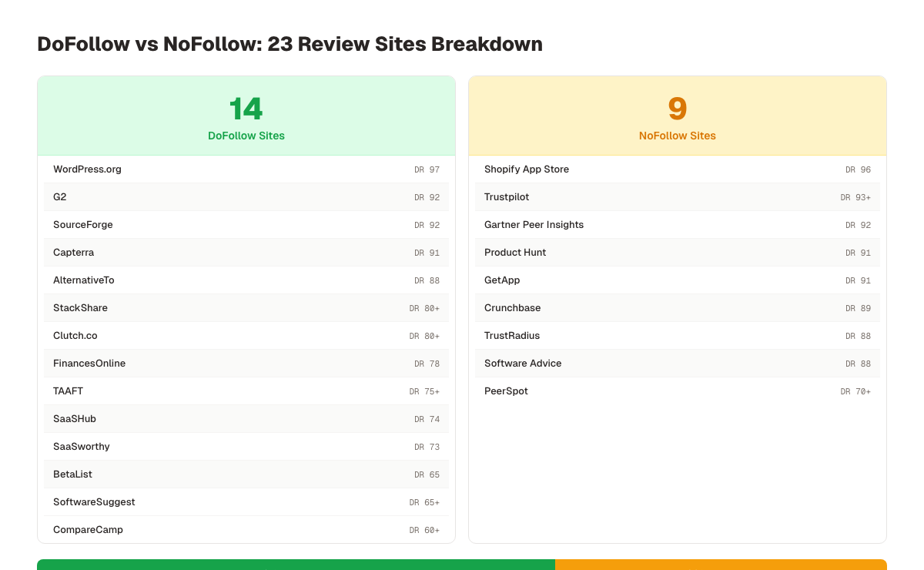This screenshot has width=924, height=570.
Task: Select the StackShare row
Action: point(246,308)
